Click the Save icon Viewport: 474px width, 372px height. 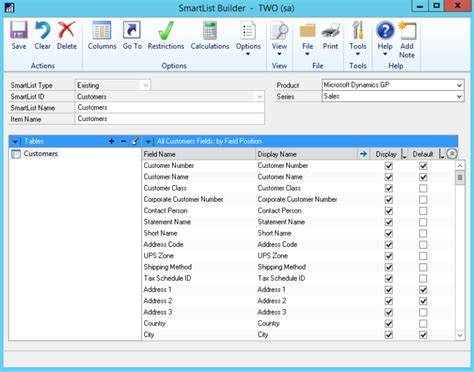tap(19, 30)
